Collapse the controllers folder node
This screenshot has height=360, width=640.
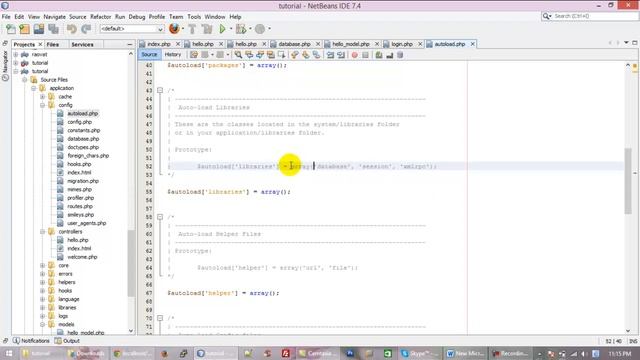42,232
